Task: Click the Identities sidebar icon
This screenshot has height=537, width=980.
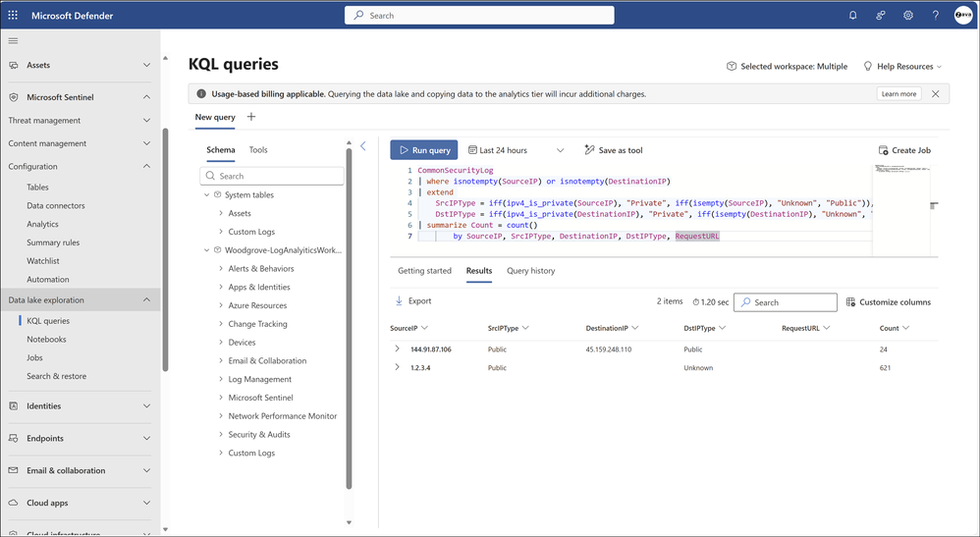Action: click(x=14, y=405)
